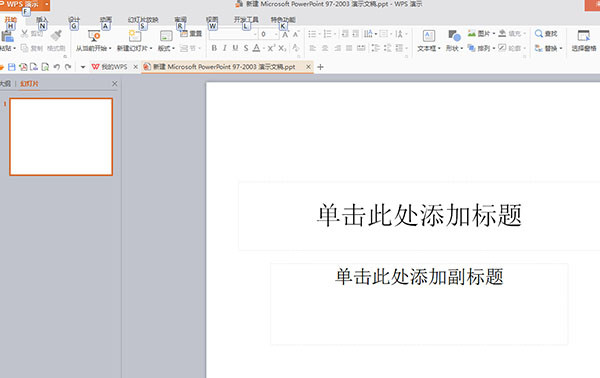600x378 pixels.
Task: Click the 剪切 scissors icon
Action: click(24, 34)
